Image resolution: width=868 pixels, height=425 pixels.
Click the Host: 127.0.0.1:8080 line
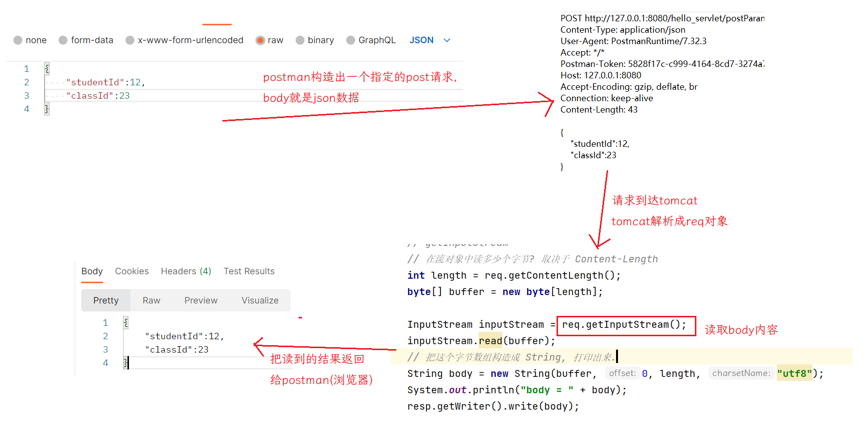coord(601,75)
